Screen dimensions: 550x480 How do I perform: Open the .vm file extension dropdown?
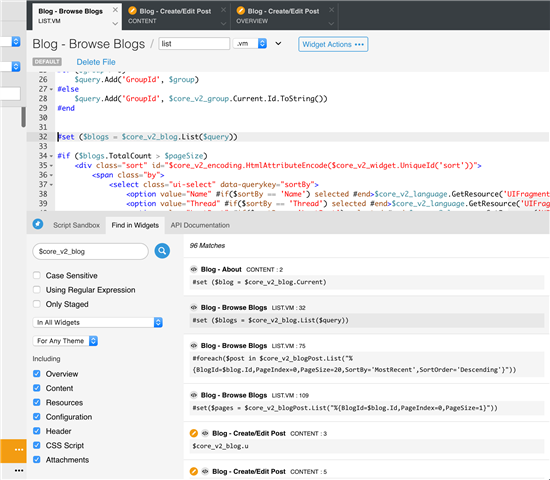pos(250,44)
